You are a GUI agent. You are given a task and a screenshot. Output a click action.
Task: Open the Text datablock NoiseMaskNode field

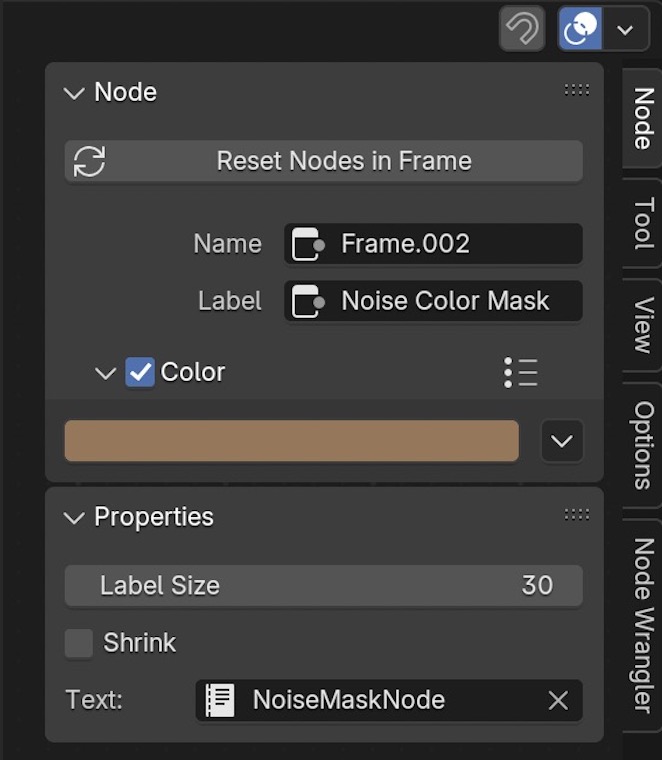pyautogui.click(x=389, y=700)
